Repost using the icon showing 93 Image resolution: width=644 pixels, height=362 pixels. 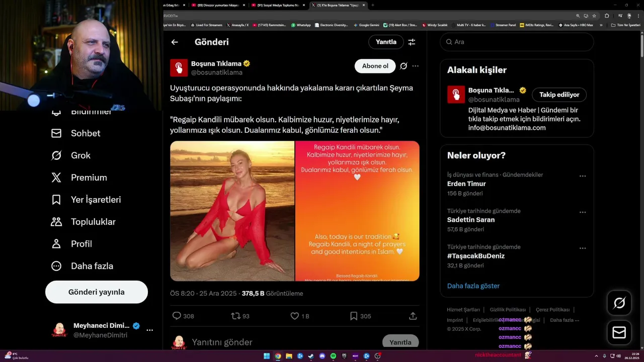[x=235, y=316]
